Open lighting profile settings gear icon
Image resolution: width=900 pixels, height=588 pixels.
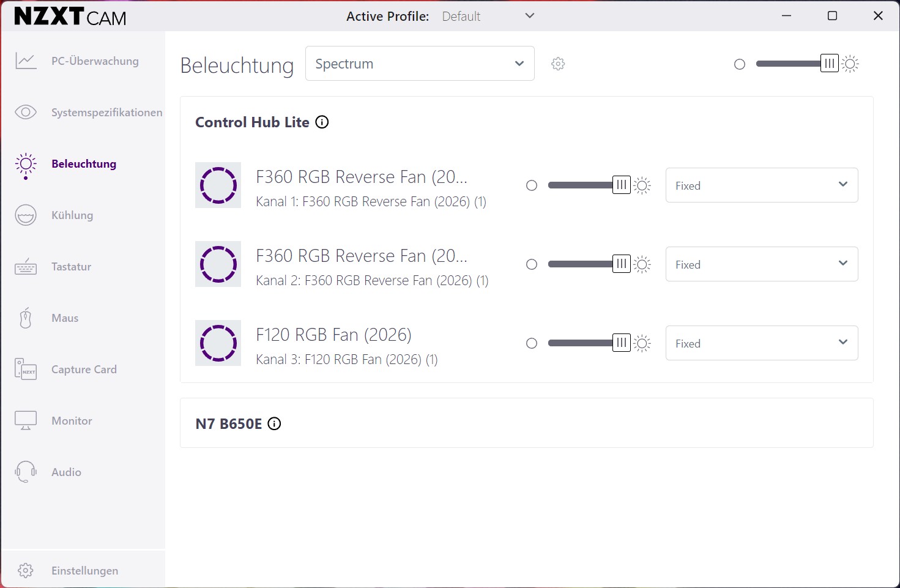click(558, 64)
